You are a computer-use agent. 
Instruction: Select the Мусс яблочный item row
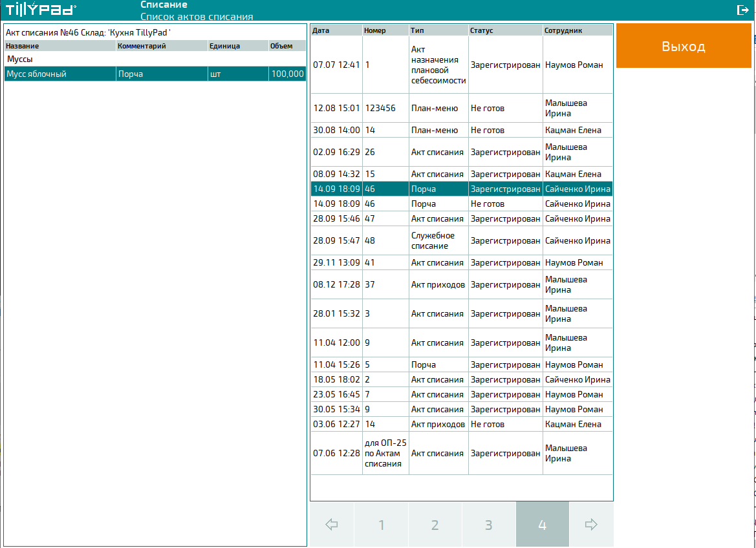click(155, 74)
